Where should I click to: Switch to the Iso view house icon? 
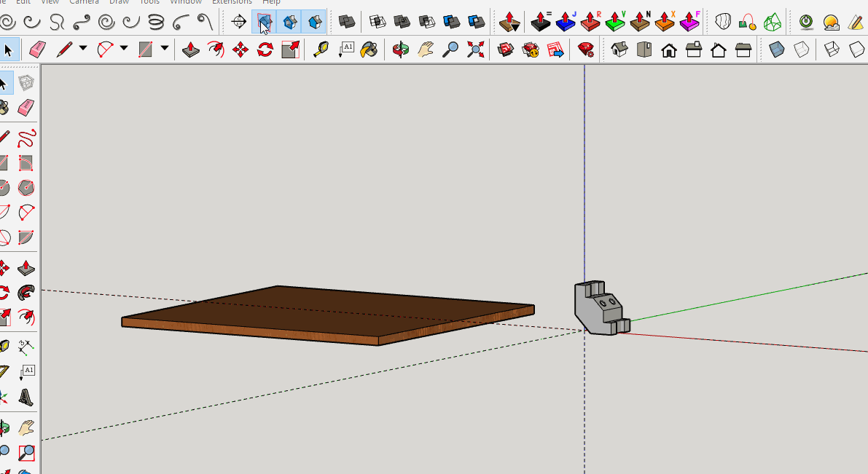click(619, 50)
